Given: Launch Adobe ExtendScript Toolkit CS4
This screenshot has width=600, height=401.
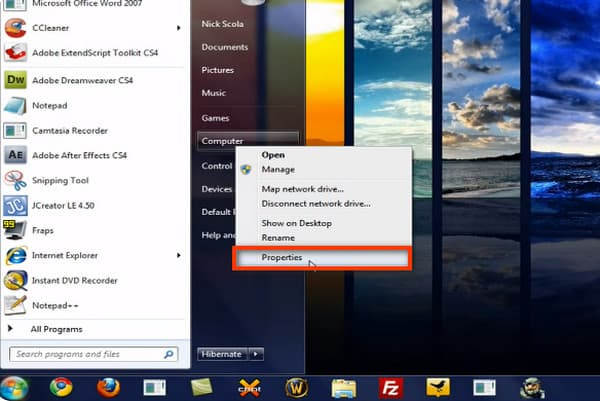Looking at the screenshot, I should click(x=92, y=52).
